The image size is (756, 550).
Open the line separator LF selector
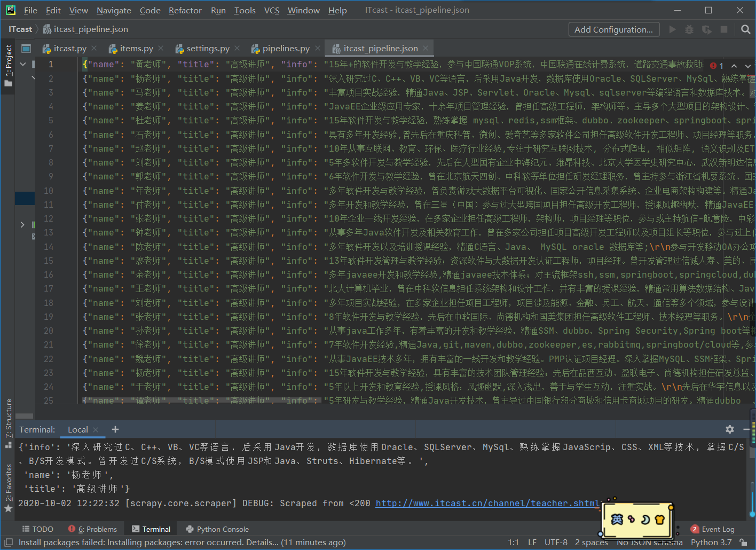coord(532,543)
